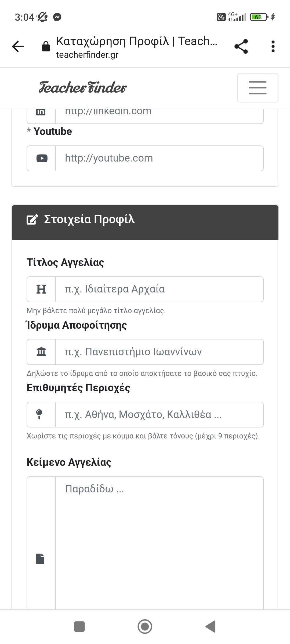Tap the Android back triangle button
This screenshot has height=644, width=290.
(211, 627)
